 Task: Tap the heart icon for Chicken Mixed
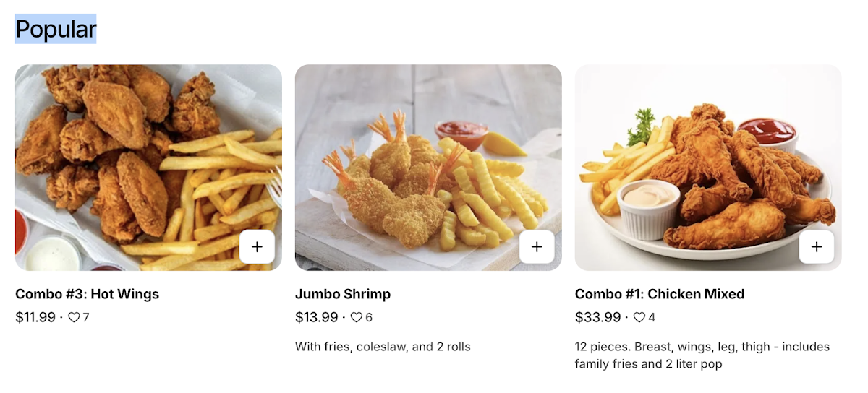tap(639, 317)
